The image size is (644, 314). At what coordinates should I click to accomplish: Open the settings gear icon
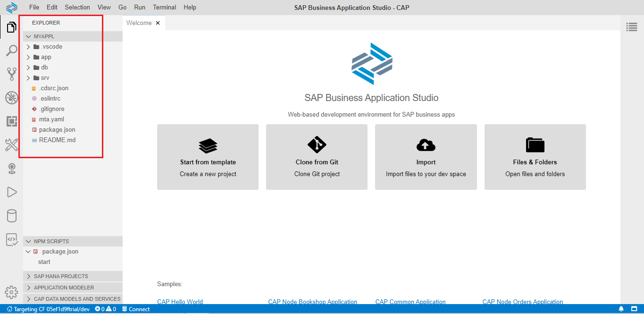pos(11,292)
